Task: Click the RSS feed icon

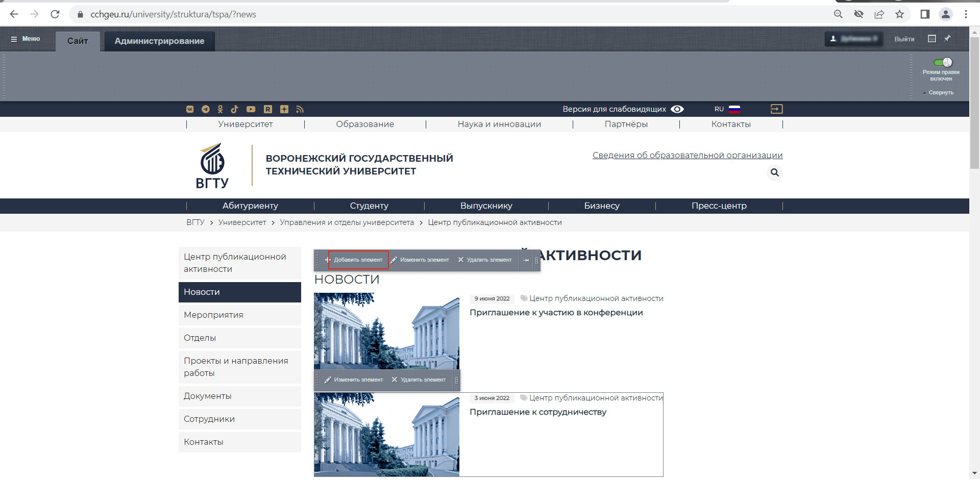Action: [300, 109]
